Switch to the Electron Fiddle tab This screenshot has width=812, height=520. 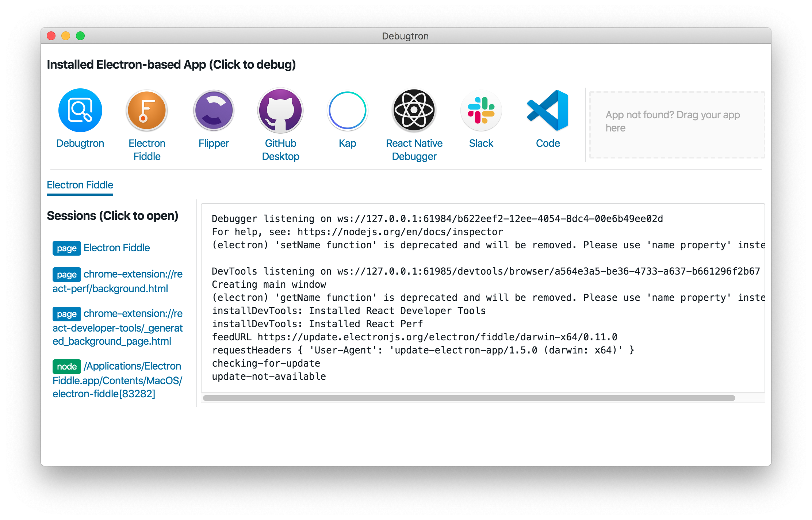pos(80,185)
